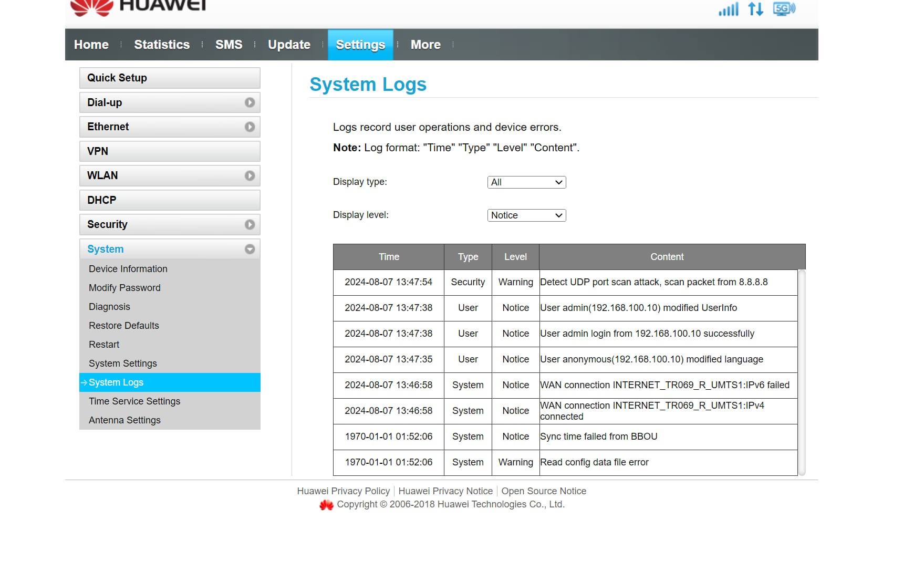This screenshot has width=924, height=561.
Task: Open System Settings page
Action: tap(123, 363)
